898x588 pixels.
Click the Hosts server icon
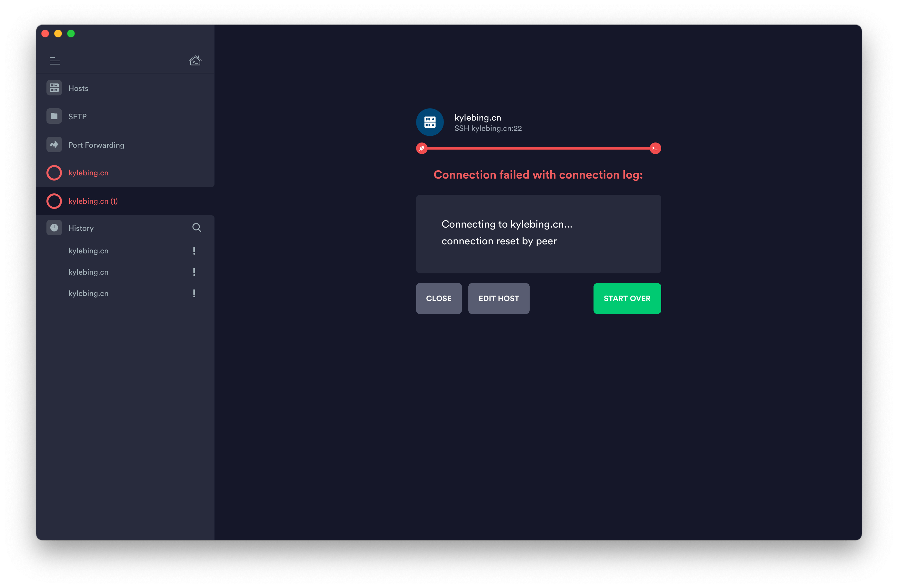(x=54, y=88)
